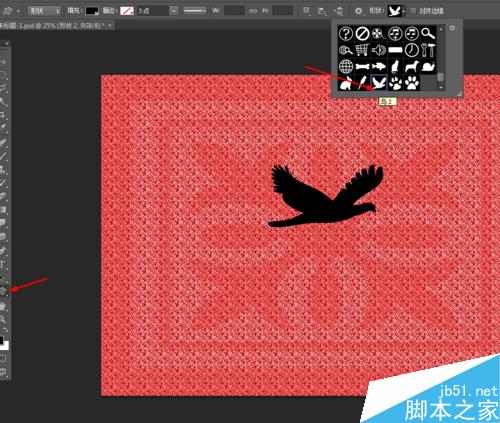The width and height of the screenshot is (500, 423).
Task: Select the globe search shape preset
Action: coord(346,50)
